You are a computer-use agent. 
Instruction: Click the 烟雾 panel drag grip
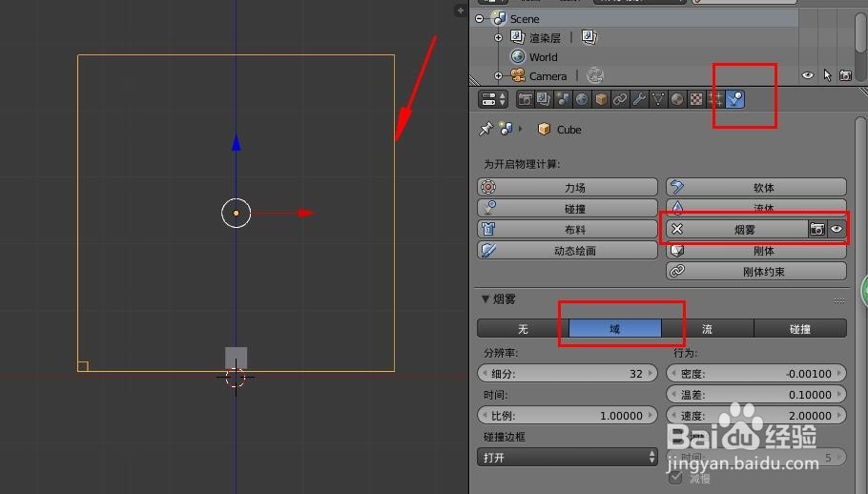839,300
